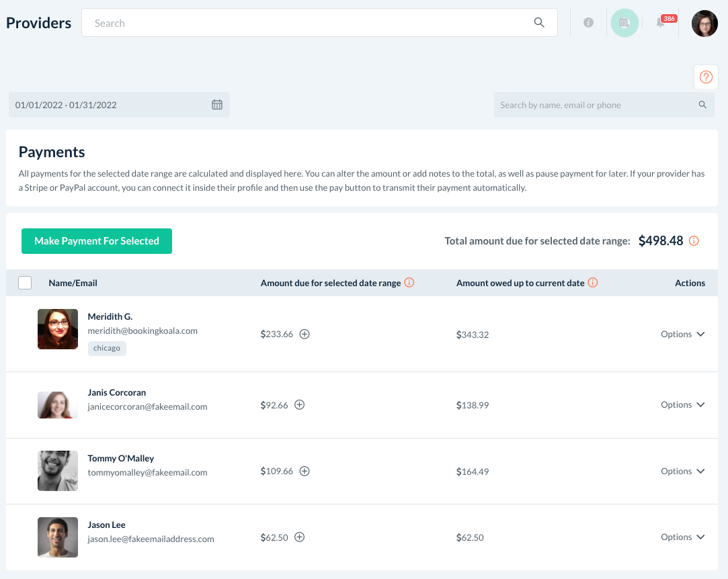The image size is (728, 579).
Task: Click the chicago tag under Meridith G.
Action: 107,348
